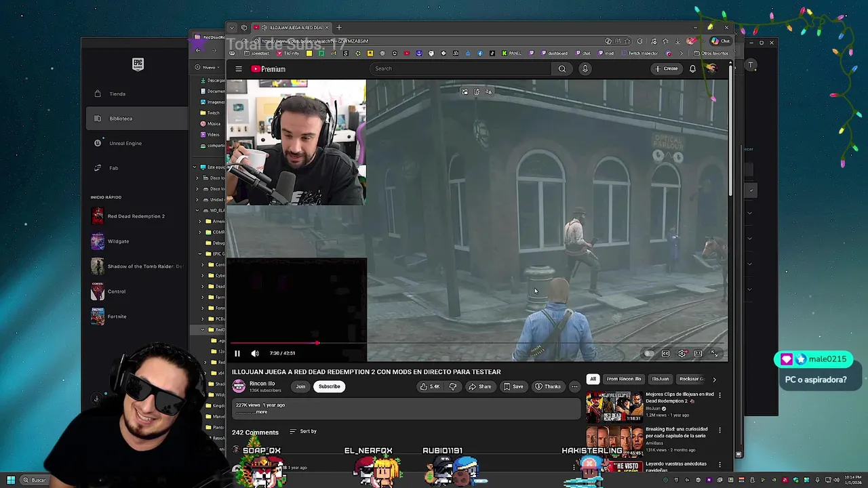Open the Twitch Inspector bookmark

pyautogui.click(x=639, y=54)
